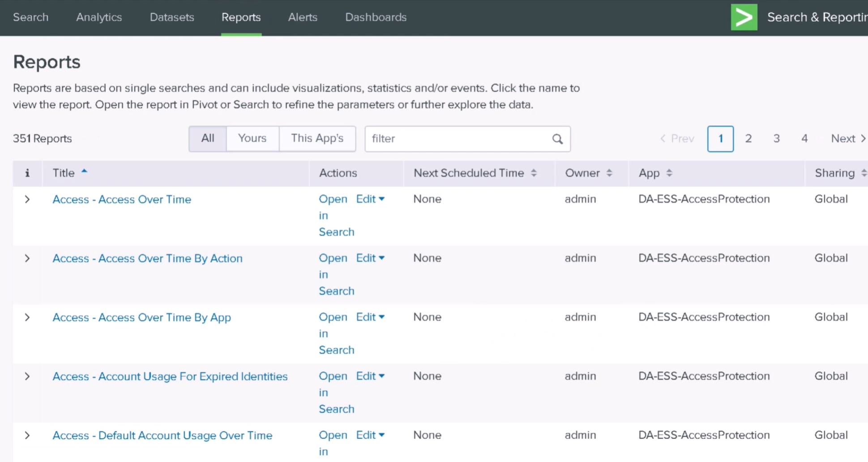Filter to This App's reports

[317, 139]
